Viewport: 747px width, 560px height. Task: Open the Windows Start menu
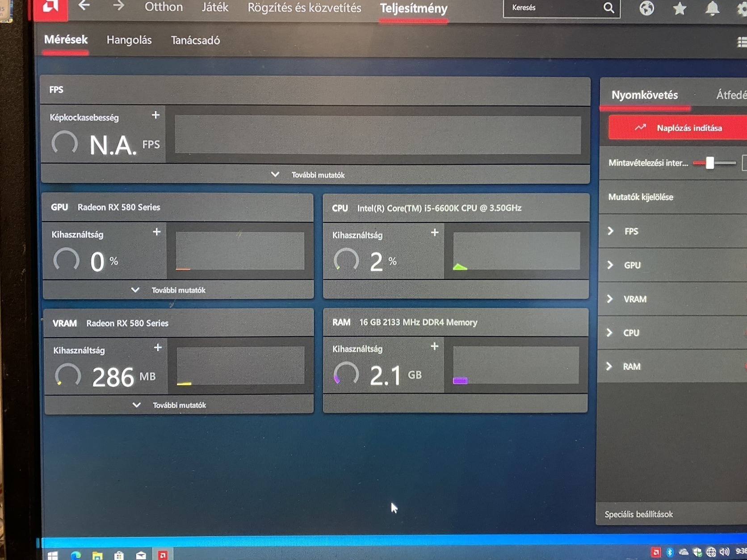tap(53, 555)
